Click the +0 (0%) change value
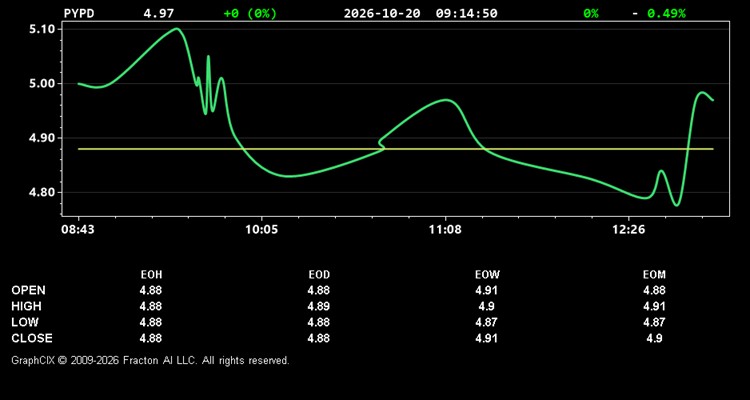The height and width of the screenshot is (400, 750). (250, 13)
